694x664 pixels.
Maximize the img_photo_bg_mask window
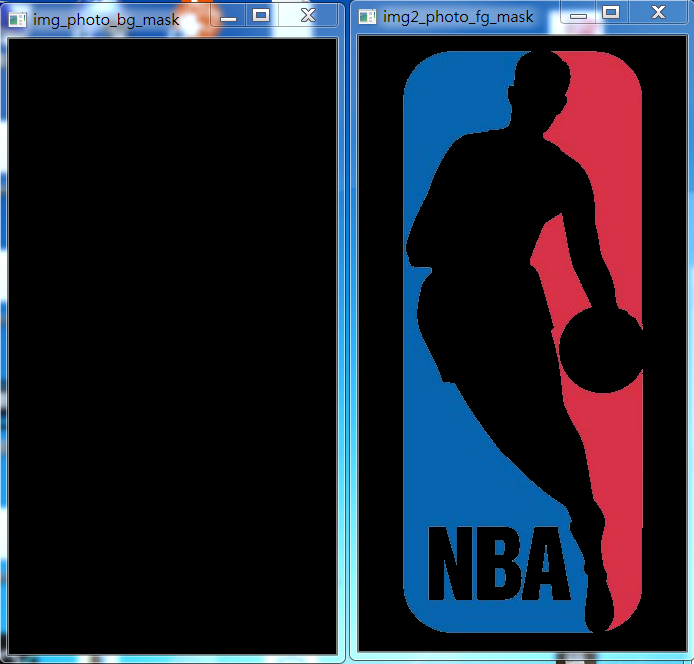[x=261, y=15]
